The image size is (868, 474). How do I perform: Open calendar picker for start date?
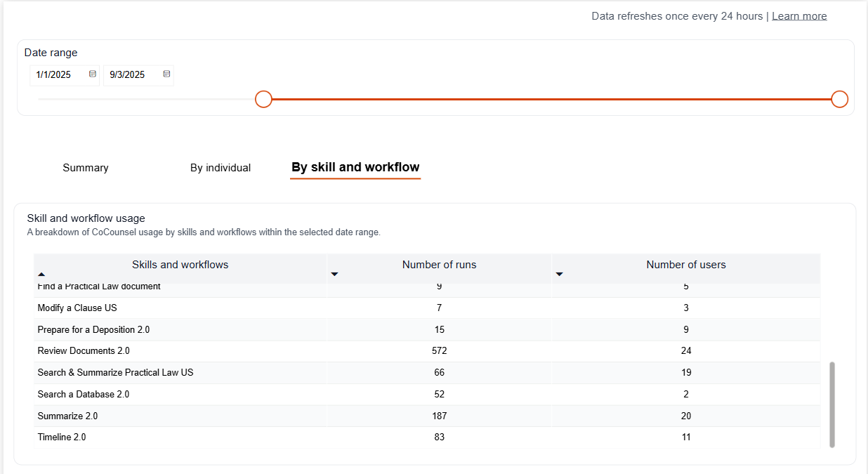93,74
